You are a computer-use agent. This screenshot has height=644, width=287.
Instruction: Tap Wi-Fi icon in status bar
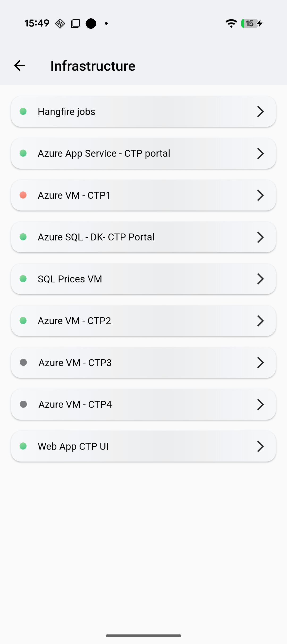231,23
